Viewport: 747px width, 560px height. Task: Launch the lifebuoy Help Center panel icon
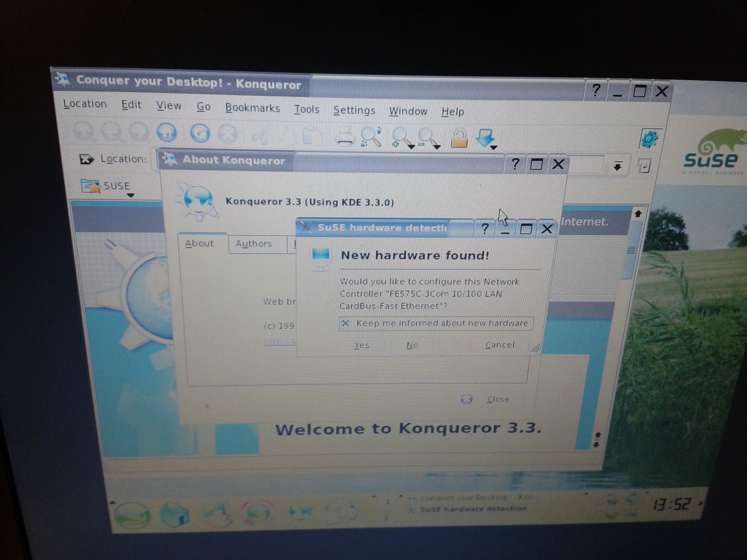258,512
